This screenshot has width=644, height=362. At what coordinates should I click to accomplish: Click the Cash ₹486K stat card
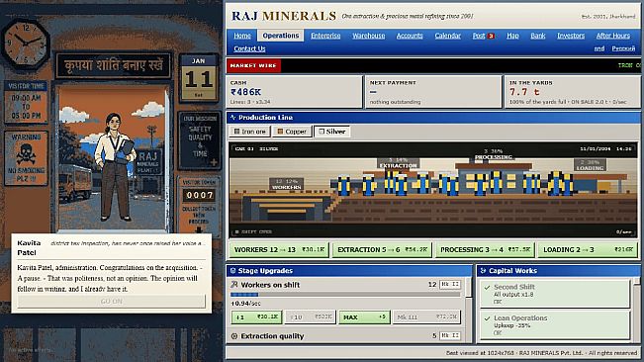(x=295, y=92)
